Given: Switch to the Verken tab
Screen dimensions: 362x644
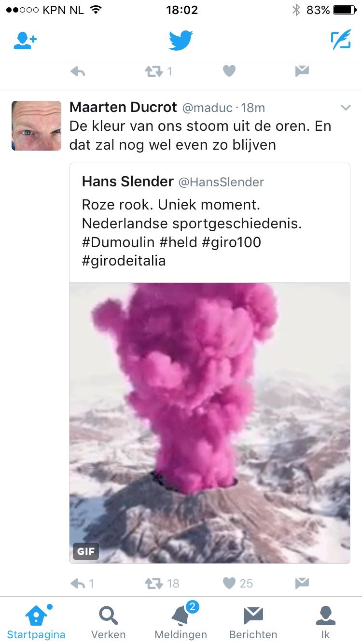Looking at the screenshot, I should [109, 622].
